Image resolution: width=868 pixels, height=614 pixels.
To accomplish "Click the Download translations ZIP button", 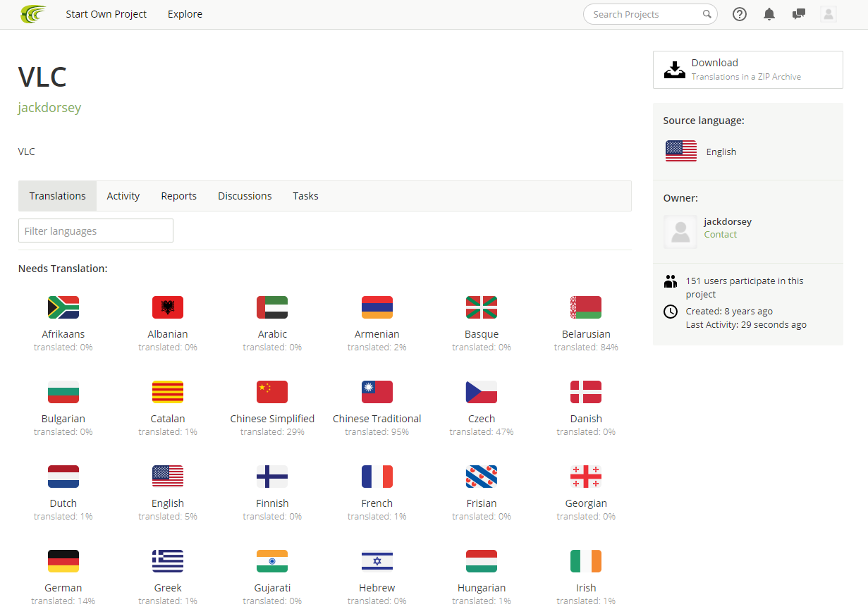I will 748,70.
